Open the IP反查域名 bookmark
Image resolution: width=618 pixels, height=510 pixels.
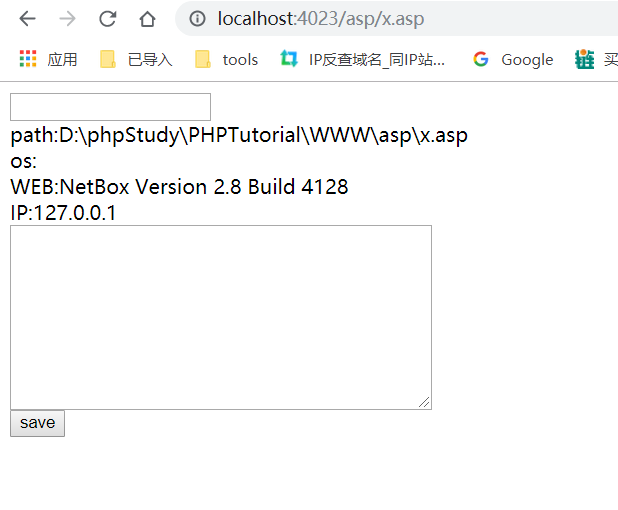pyautogui.click(x=362, y=60)
